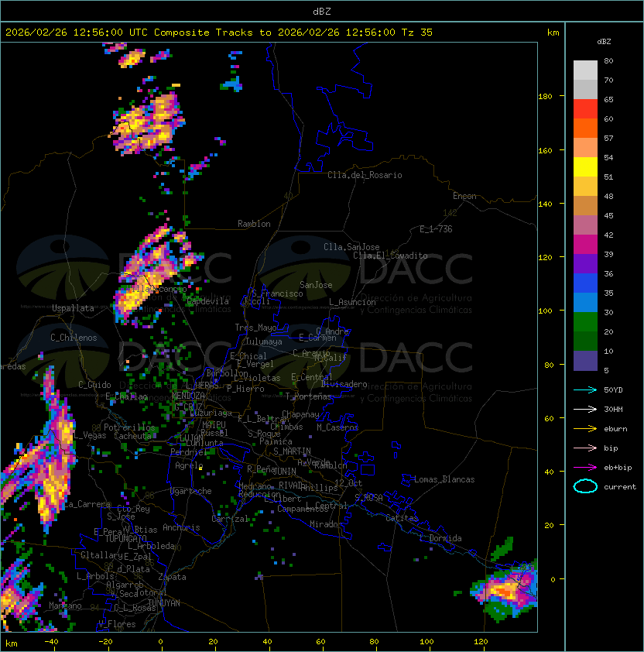Click the white 30HM track arrow
This screenshot has width=644, height=652.
(x=585, y=409)
